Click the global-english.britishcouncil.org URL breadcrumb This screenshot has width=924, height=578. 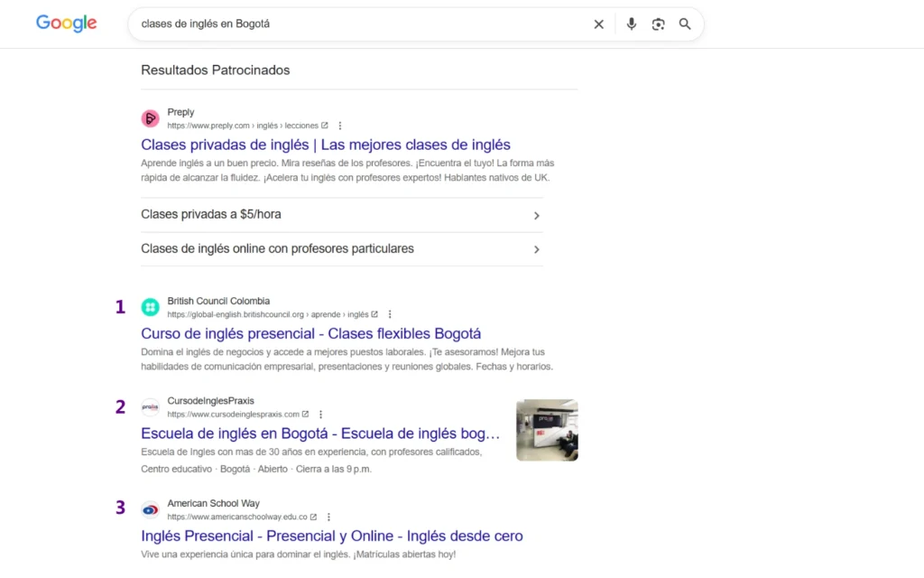(267, 314)
